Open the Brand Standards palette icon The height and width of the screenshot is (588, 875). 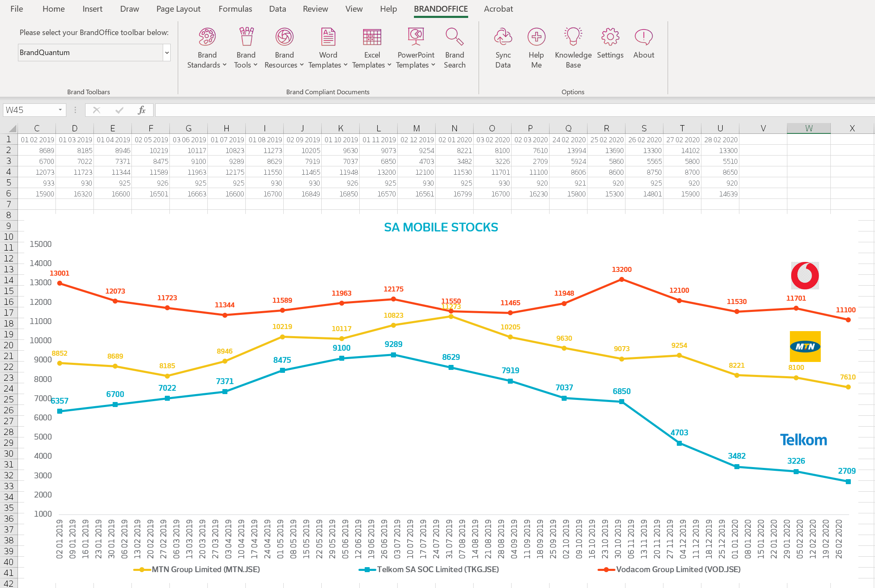point(207,37)
